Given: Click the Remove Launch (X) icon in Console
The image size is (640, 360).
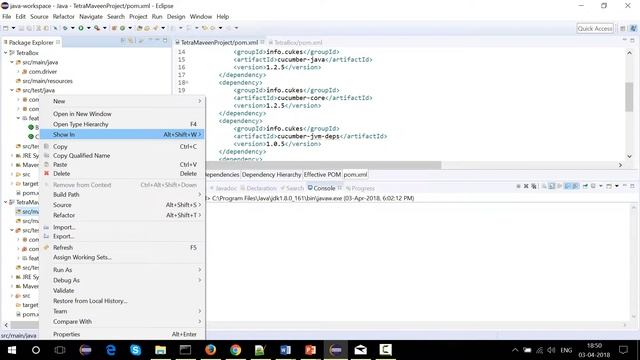Looking at the screenshot, I should point(526,186).
